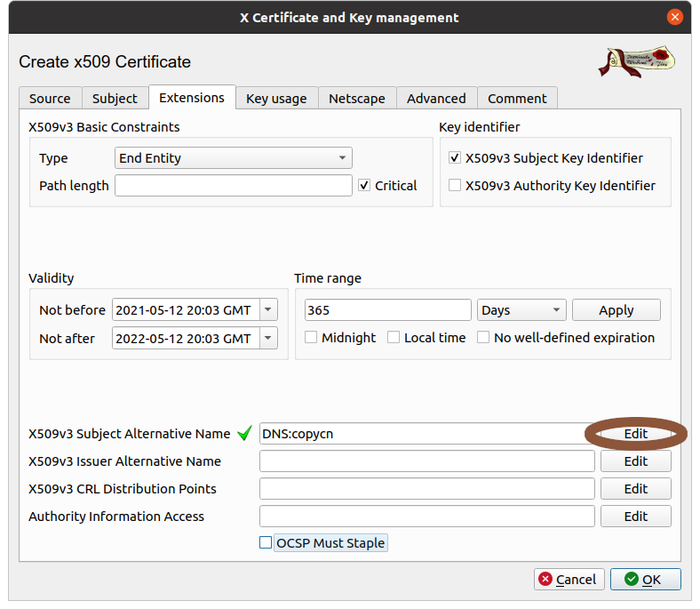Viewport: 700px width, 609px height.
Task: Open the Comment tab
Action: pyautogui.click(x=517, y=99)
